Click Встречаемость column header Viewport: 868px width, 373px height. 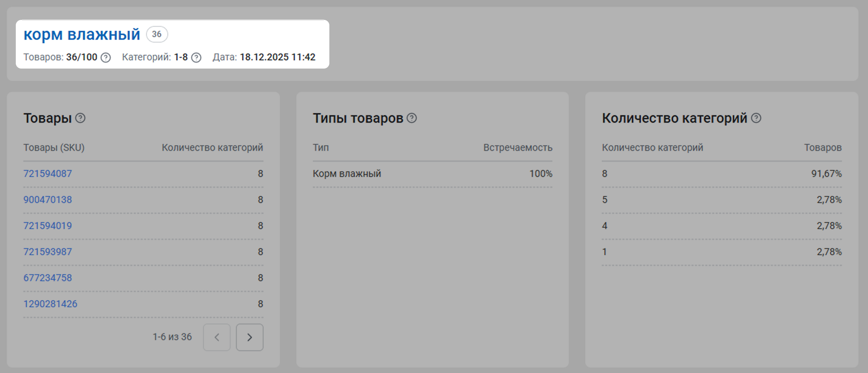coord(518,147)
